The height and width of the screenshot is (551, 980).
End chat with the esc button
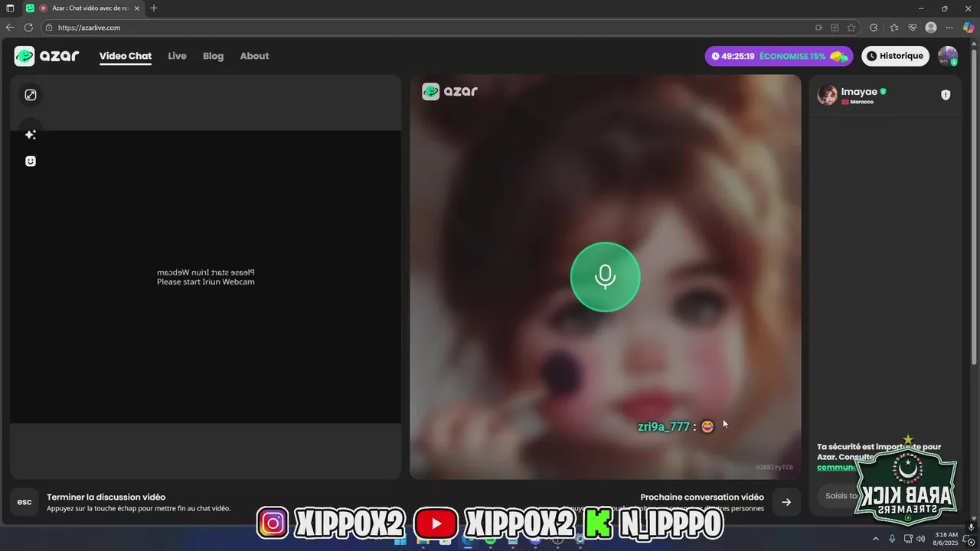tap(24, 502)
